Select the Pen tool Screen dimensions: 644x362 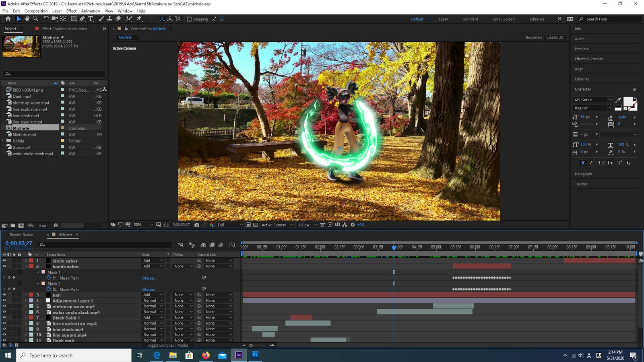[82, 19]
